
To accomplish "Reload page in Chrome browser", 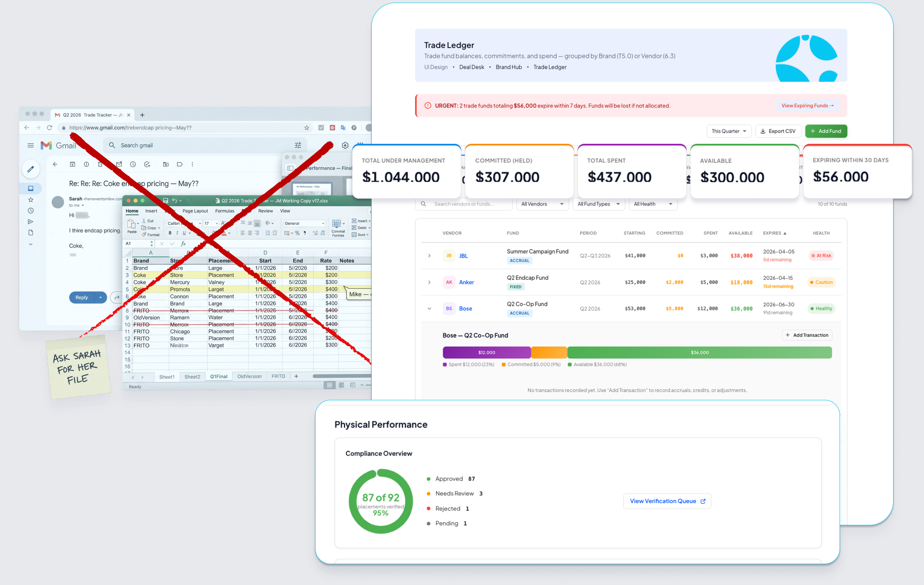I will [x=50, y=128].
